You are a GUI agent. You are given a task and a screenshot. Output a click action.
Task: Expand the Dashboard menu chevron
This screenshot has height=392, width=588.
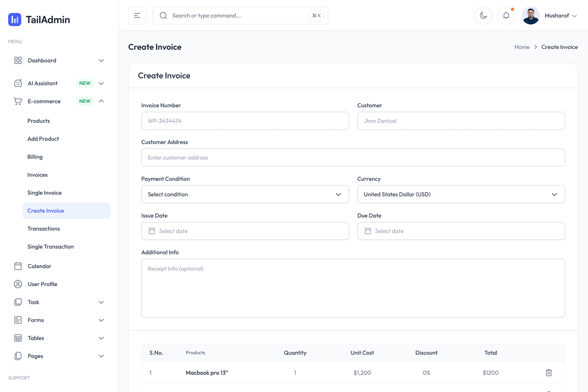click(101, 60)
